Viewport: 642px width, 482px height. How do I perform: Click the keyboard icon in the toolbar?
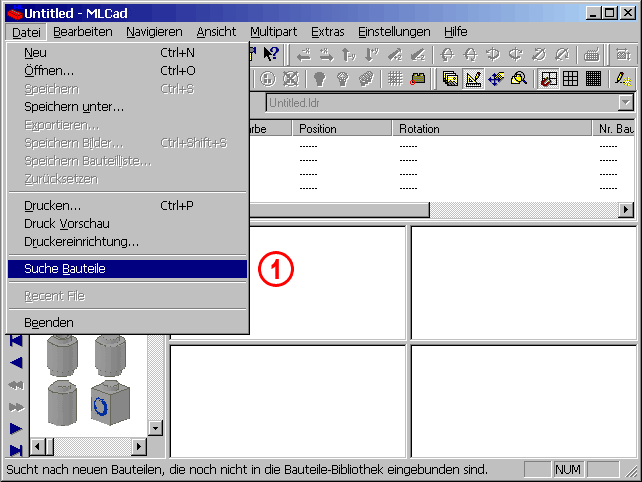click(x=591, y=54)
